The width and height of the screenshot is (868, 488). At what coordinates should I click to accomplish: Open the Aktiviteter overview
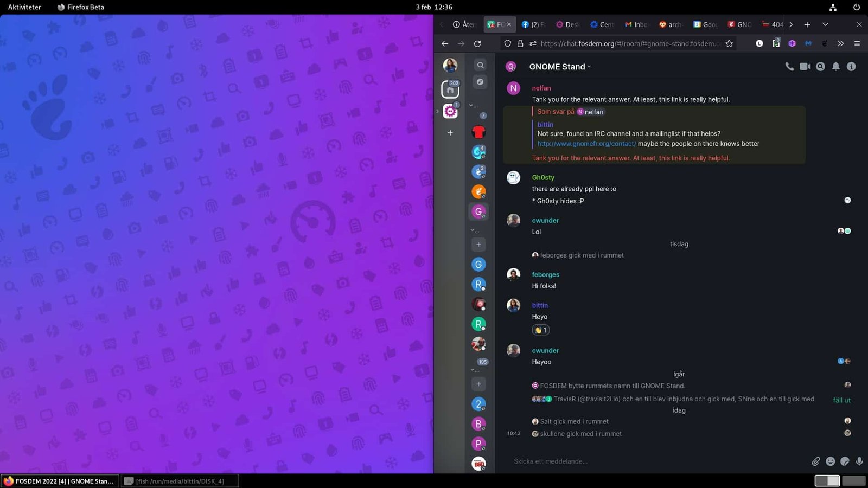[x=24, y=7]
